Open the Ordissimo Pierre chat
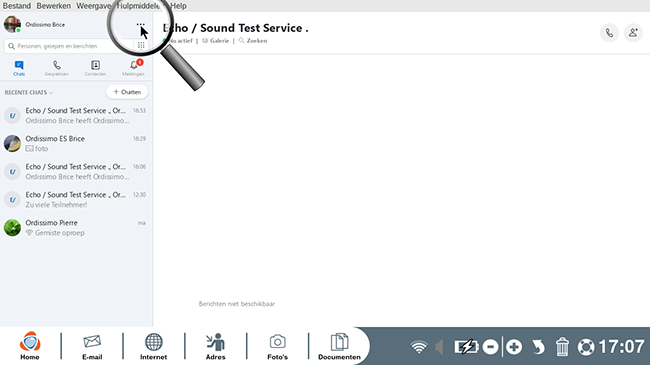The image size is (650, 365). click(x=76, y=228)
